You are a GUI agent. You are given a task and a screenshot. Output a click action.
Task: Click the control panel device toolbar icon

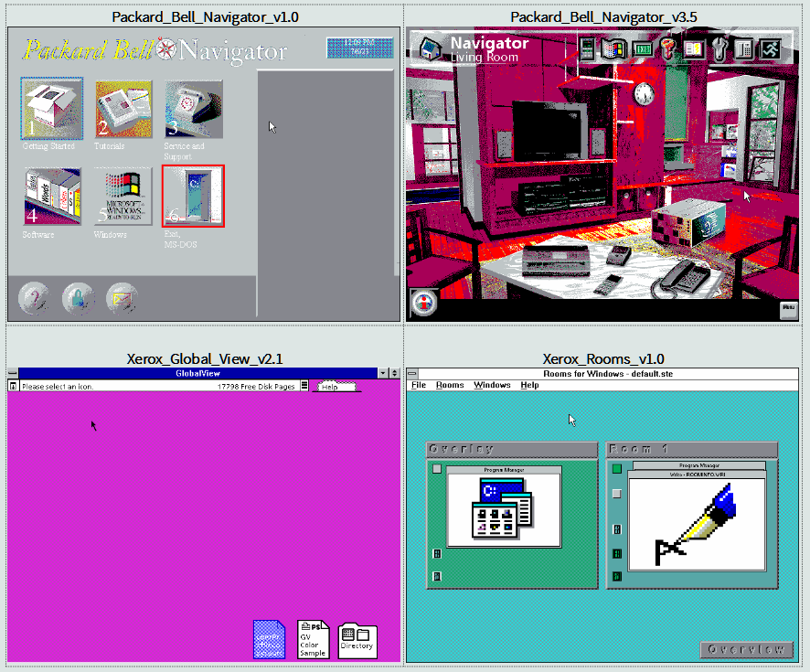(587, 49)
